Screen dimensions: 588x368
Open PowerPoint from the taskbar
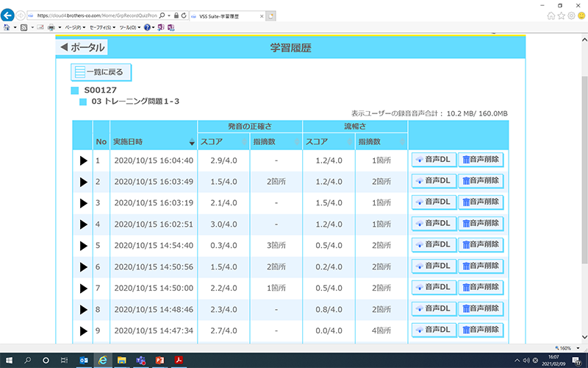(159, 361)
